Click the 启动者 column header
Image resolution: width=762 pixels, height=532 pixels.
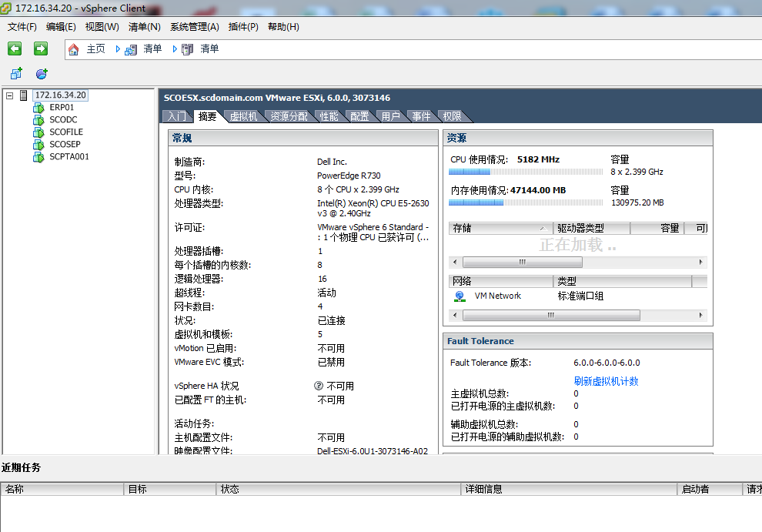pos(710,489)
